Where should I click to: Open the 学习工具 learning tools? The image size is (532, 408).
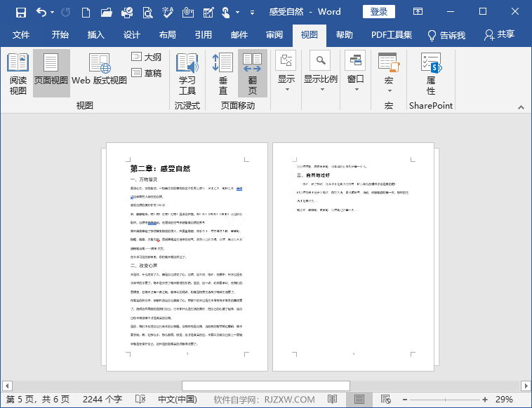coord(187,74)
